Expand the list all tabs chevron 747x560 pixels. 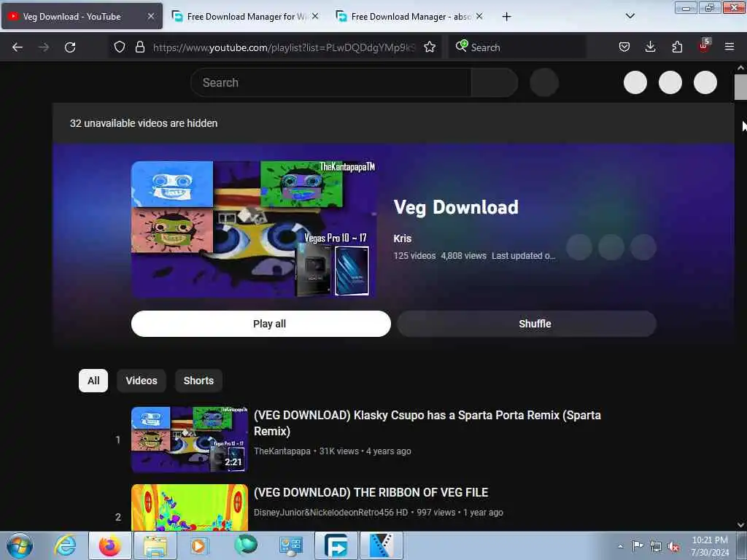630,16
